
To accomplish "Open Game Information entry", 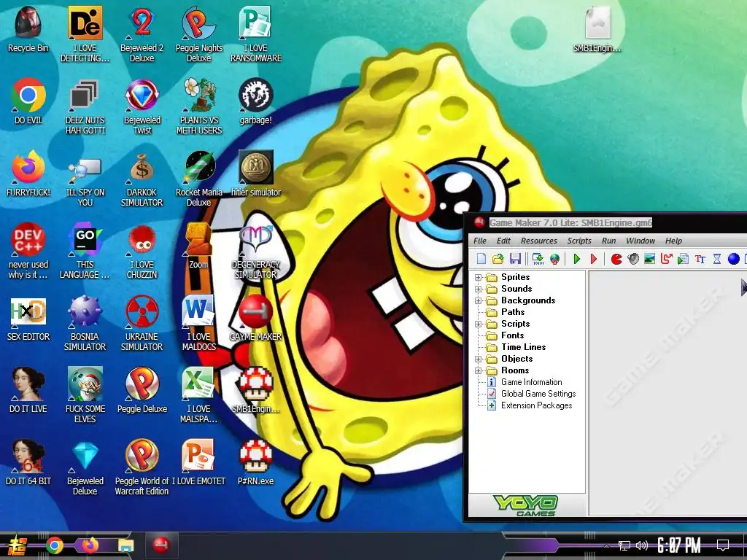I will [x=531, y=382].
